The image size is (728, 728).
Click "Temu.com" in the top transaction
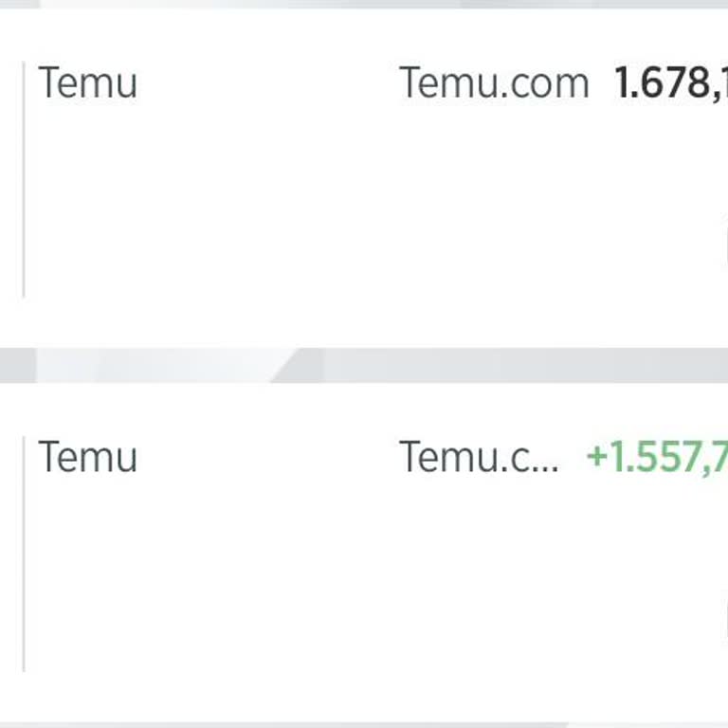[x=493, y=83]
